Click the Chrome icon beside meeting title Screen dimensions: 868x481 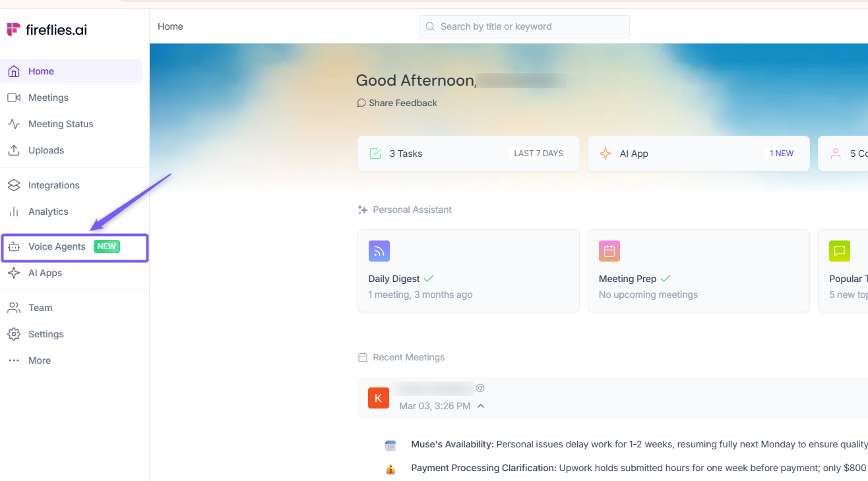pyautogui.click(x=480, y=389)
